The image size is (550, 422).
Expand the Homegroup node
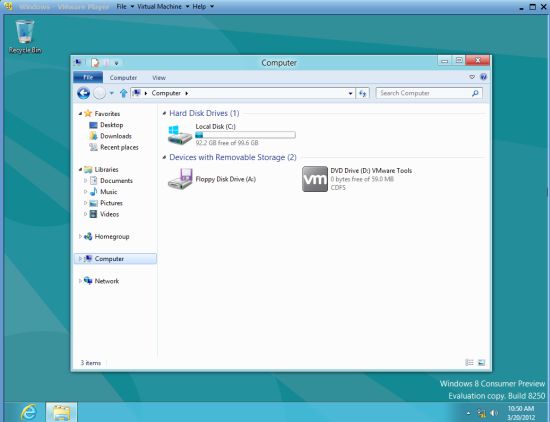[80, 236]
